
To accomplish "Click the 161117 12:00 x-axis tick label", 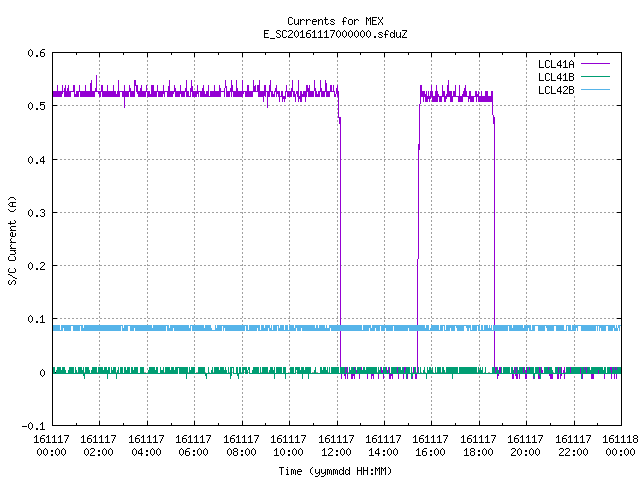I will 336,446.
